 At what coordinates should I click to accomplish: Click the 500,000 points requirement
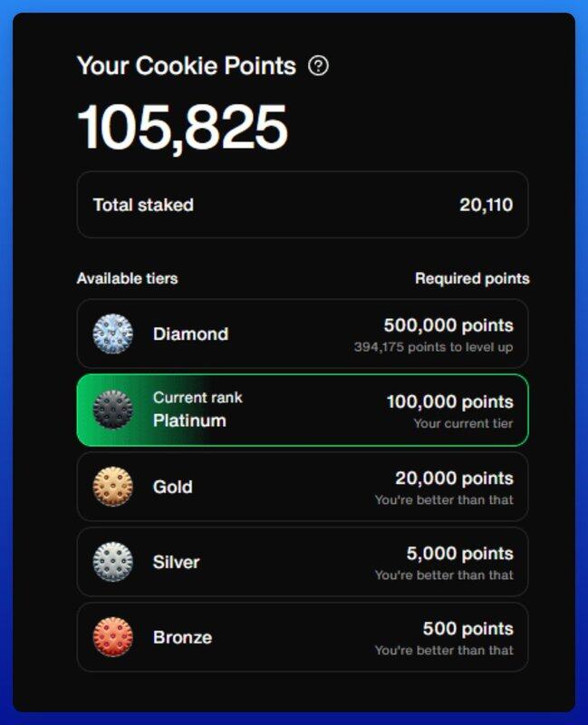[448, 325]
